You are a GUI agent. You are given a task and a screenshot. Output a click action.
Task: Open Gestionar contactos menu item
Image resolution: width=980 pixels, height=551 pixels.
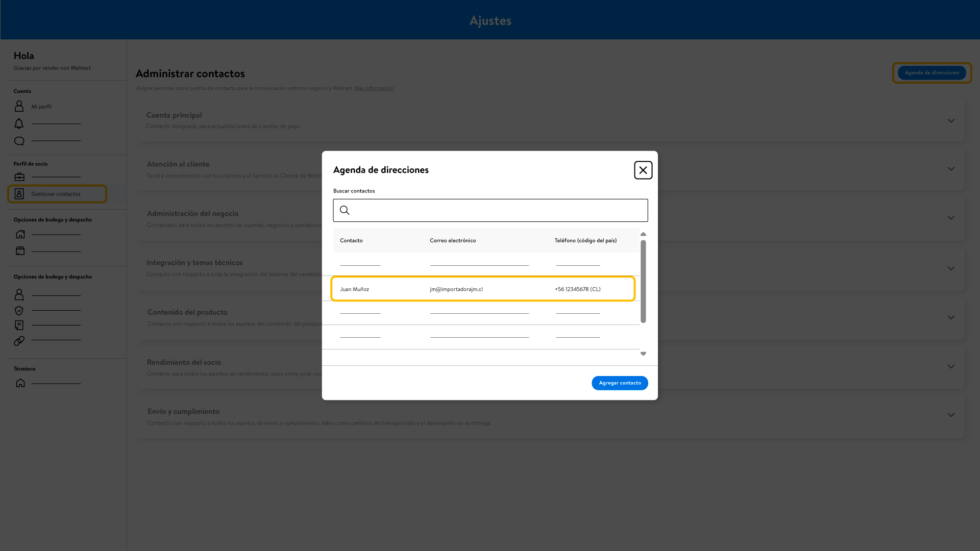[56, 194]
